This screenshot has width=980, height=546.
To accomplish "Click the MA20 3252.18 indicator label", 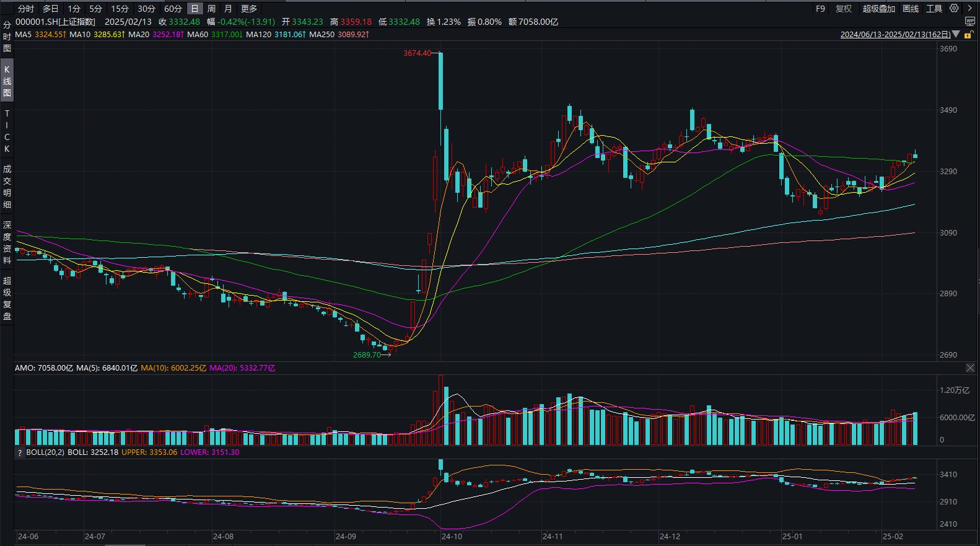I will point(156,35).
